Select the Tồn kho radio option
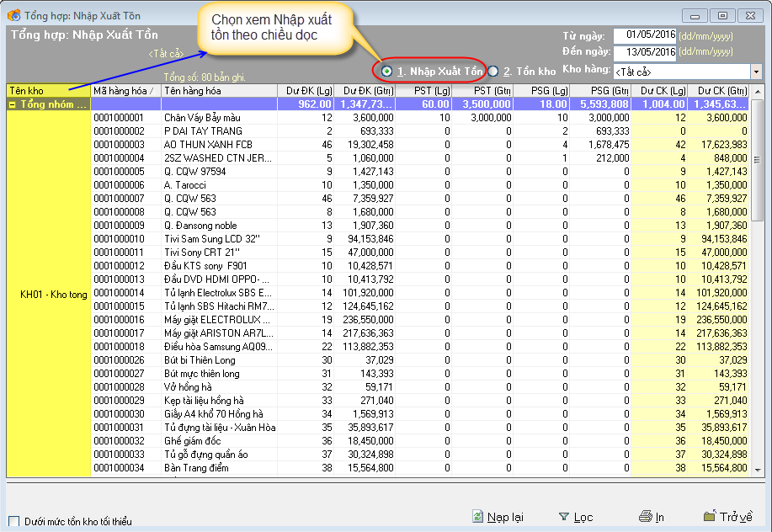The height and width of the screenshot is (532, 772). click(493, 72)
